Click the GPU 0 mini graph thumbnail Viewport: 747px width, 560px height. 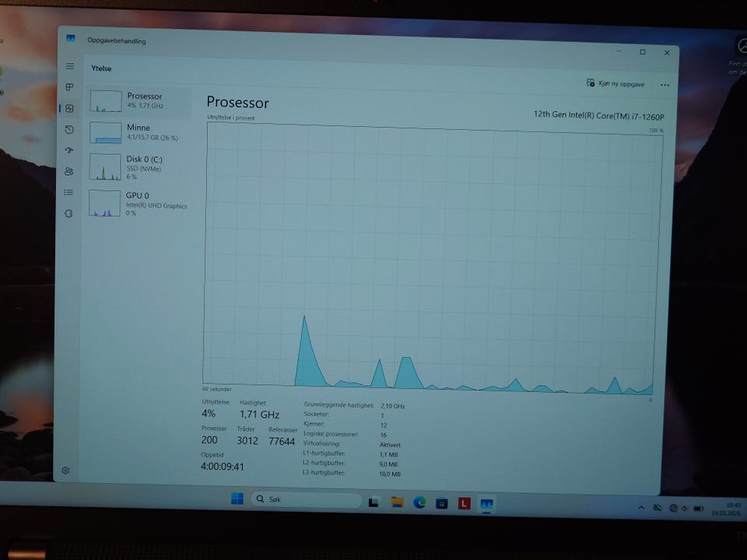pos(104,203)
